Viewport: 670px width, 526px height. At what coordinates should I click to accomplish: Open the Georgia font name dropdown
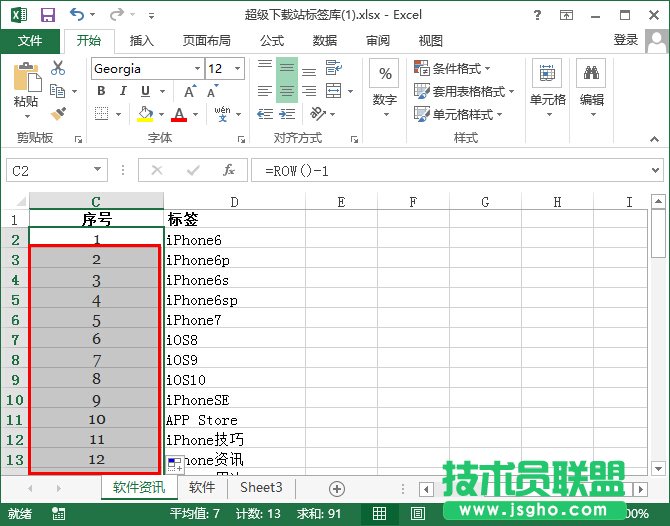pyautogui.click(x=196, y=69)
